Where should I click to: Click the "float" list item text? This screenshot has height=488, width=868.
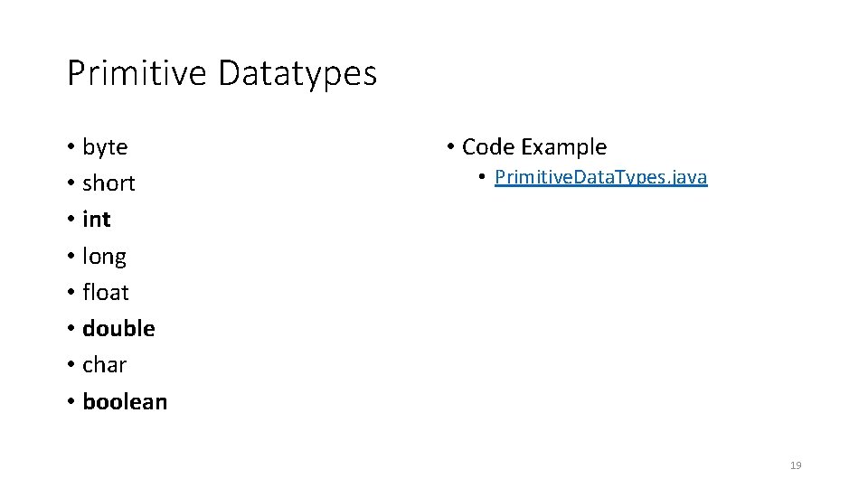(x=106, y=293)
